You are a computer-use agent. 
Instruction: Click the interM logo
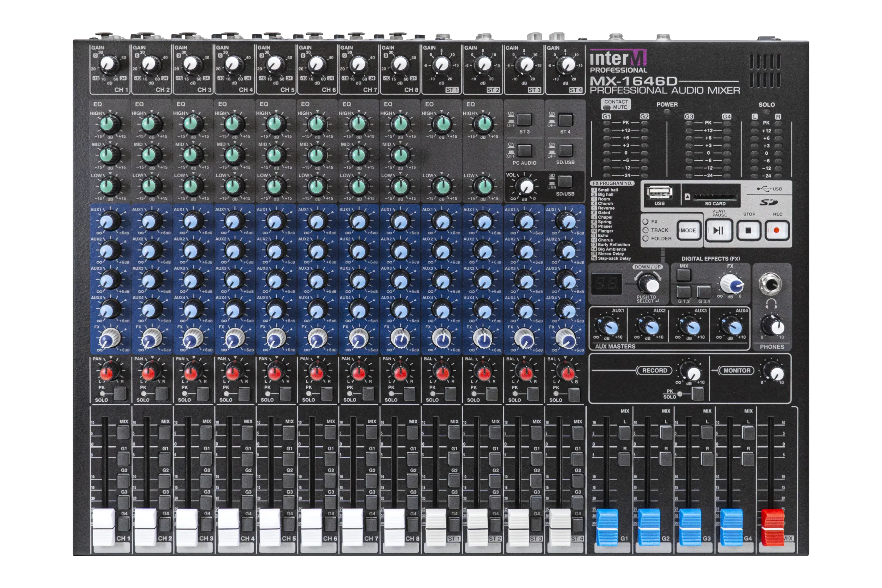[618, 58]
